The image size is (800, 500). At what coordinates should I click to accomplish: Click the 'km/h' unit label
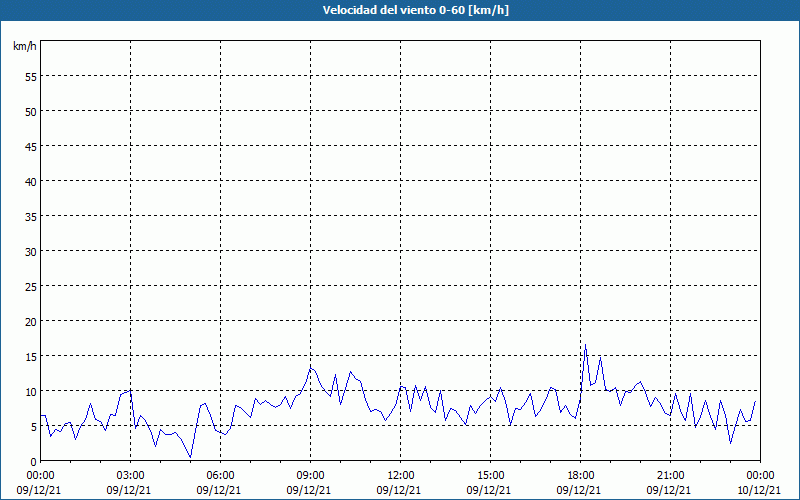(x=24, y=46)
